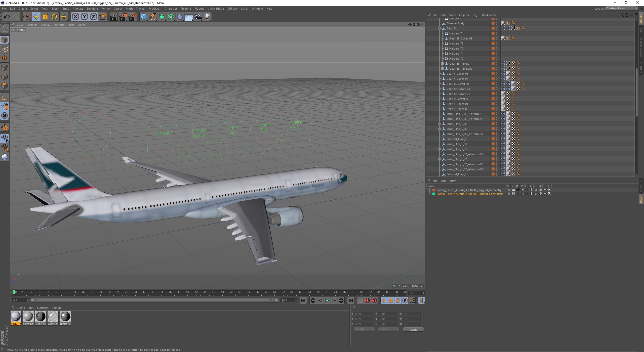644x352 pixels.
Task: Open material manager Texture menu
Action: click(57, 308)
